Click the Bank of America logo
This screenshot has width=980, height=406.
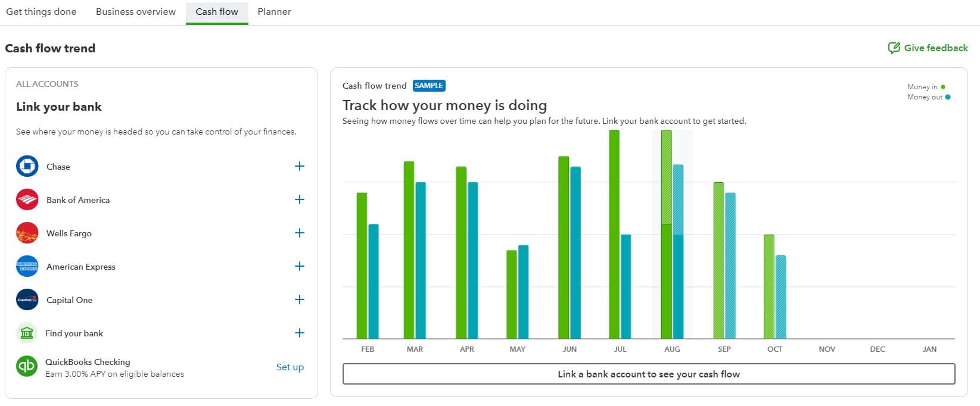tap(27, 200)
